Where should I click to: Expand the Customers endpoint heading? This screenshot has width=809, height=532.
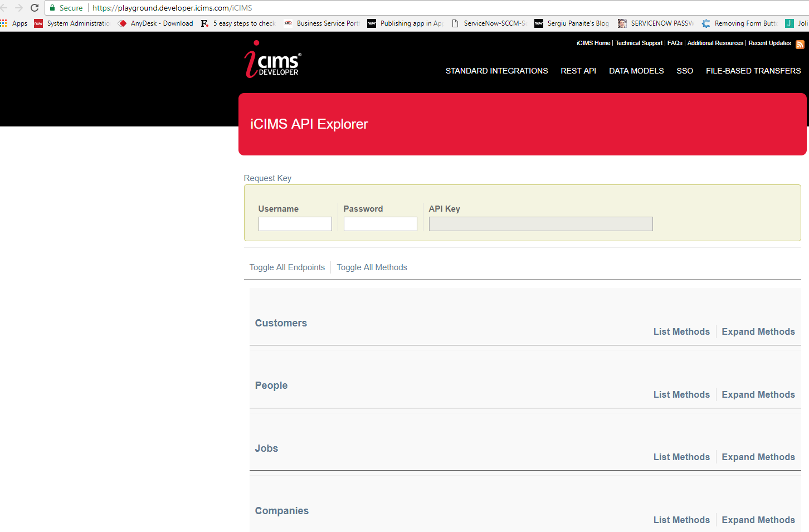(x=281, y=323)
